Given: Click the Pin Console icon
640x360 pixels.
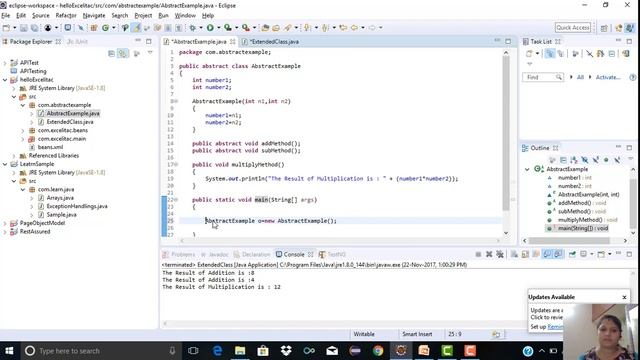Looking at the screenshot, I should pos(572,254).
